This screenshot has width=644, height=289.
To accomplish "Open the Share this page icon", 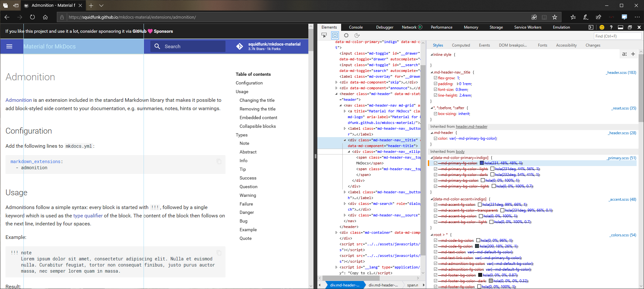I will tap(598, 17).
